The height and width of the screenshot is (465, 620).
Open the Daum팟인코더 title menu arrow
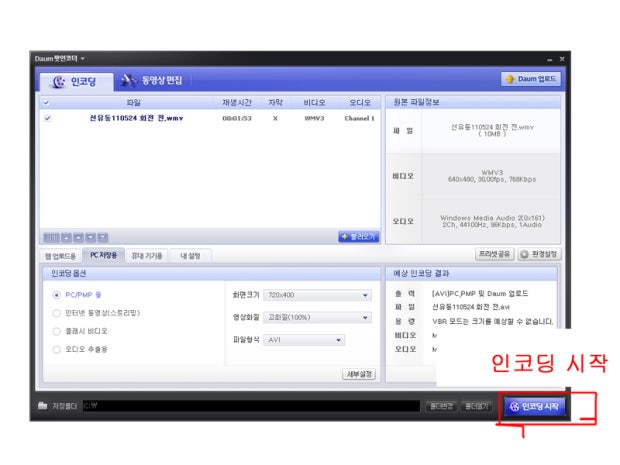83,59
